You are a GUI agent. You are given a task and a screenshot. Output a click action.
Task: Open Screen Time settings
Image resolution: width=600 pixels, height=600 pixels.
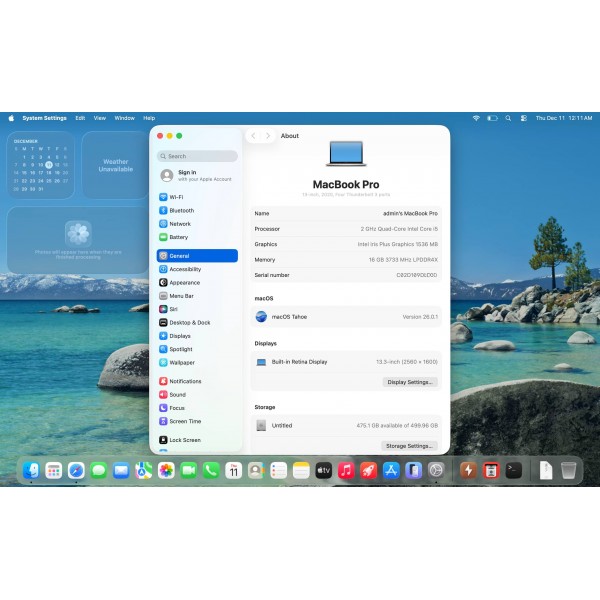pyautogui.click(x=185, y=421)
